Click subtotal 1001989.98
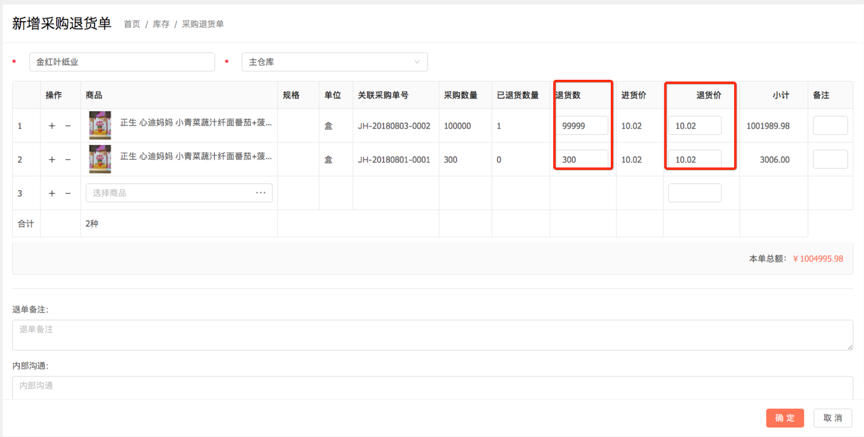The image size is (864, 437). pyautogui.click(x=768, y=126)
